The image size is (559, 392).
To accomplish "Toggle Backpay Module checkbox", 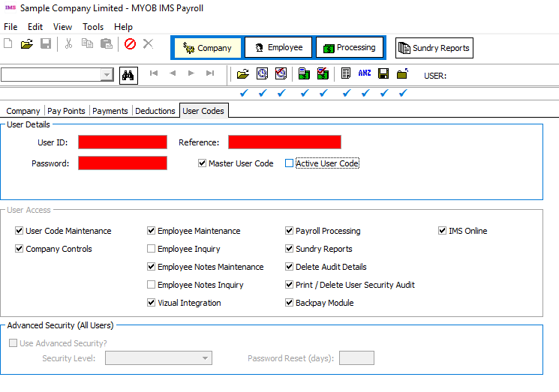I will point(289,303).
